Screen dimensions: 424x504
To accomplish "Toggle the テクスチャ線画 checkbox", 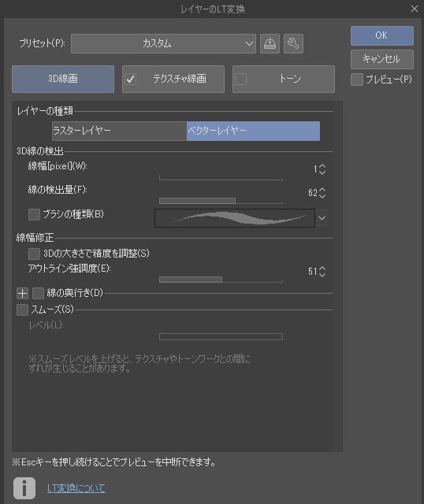I will point(131,79).
